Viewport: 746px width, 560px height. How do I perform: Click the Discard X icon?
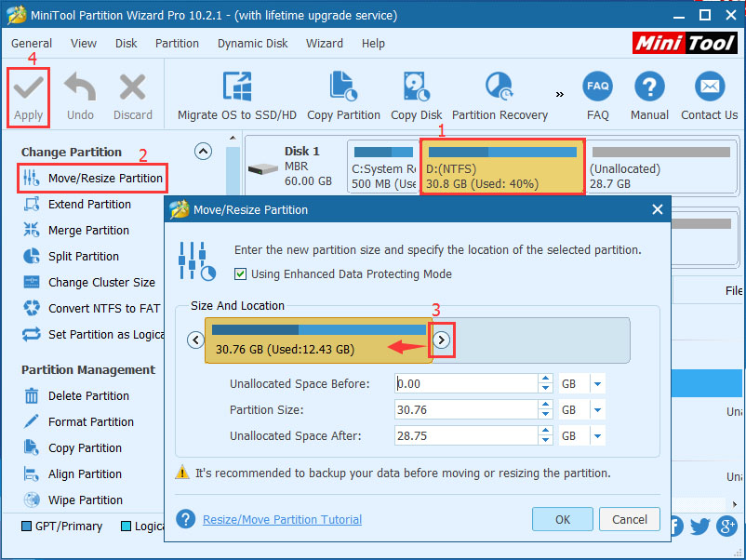tap(132, 87)
